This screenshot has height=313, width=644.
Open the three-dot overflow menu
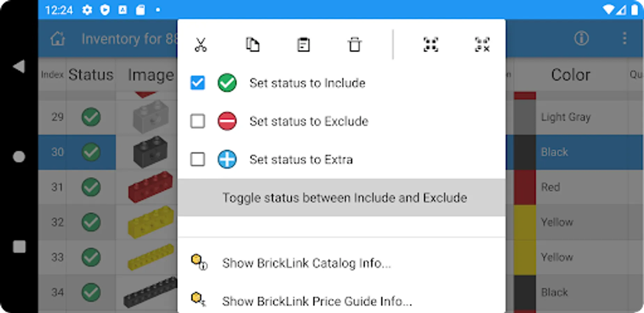(625, 38)
